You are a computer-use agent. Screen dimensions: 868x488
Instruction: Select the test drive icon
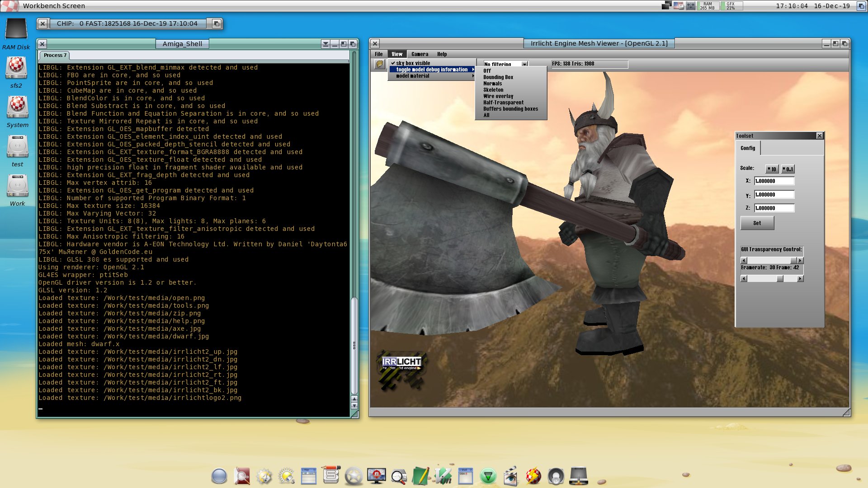18,146
